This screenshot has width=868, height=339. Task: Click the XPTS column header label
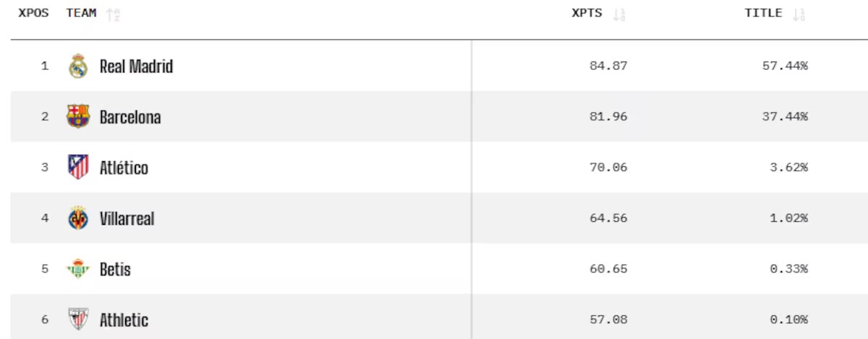click(587, 14)
